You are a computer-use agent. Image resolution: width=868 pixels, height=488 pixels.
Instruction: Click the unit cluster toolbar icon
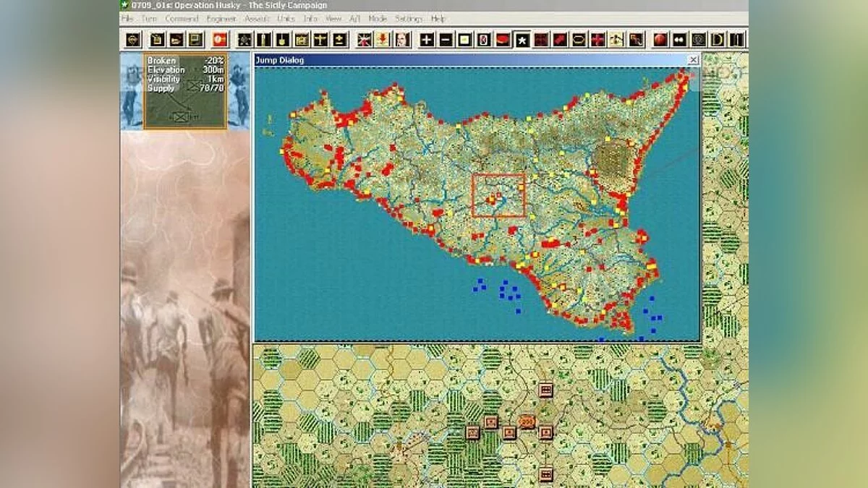click(244, 39)
